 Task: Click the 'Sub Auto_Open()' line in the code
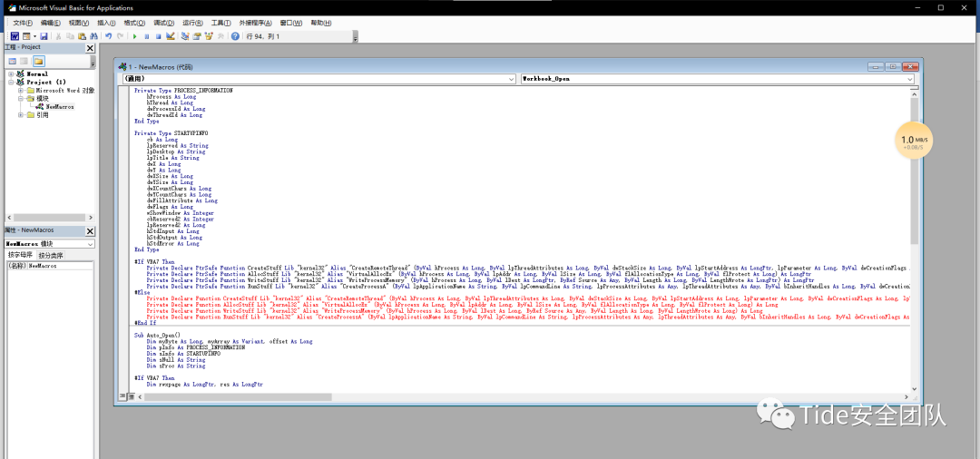157,336
